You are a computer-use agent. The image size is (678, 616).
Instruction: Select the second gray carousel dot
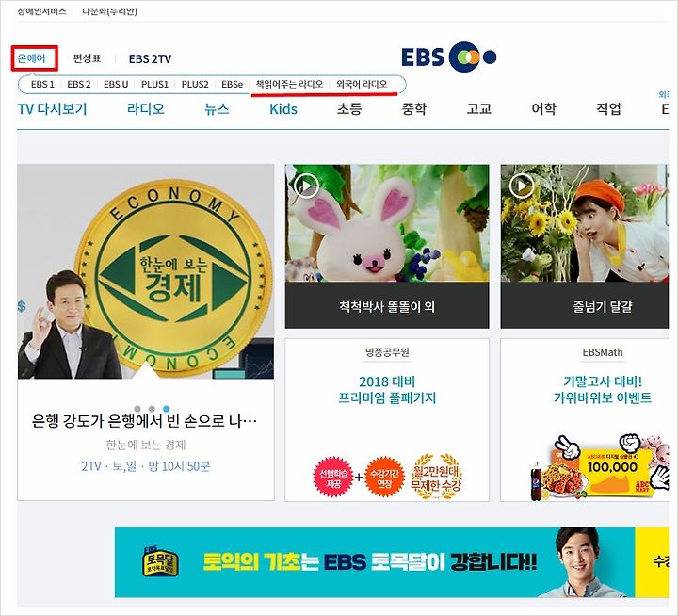[x=152, y=409]
